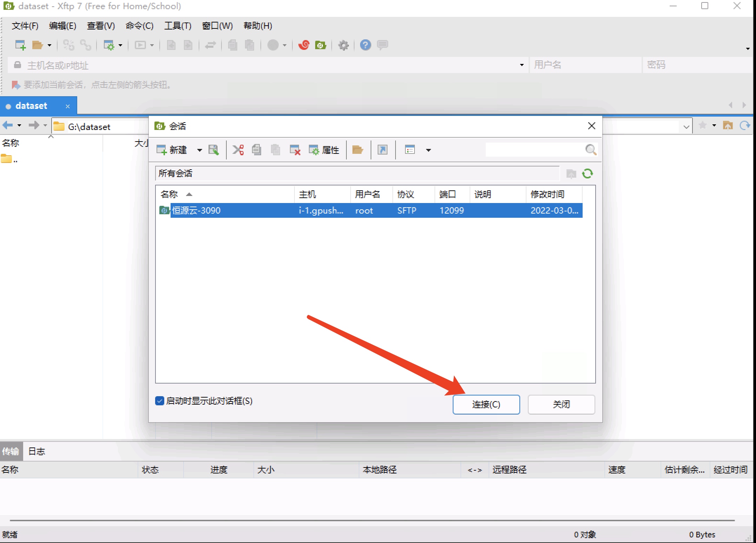Sort sessions by Name column header
Image resolution: width=756 pixels, height=543 pixels.
click(x=169, y=194)
